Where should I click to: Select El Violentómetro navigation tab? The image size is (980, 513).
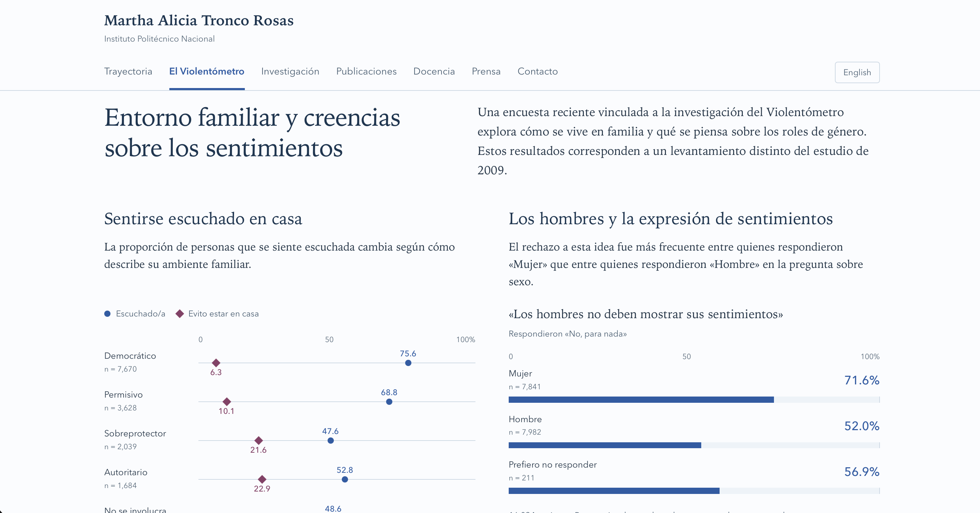click(207, 72)
